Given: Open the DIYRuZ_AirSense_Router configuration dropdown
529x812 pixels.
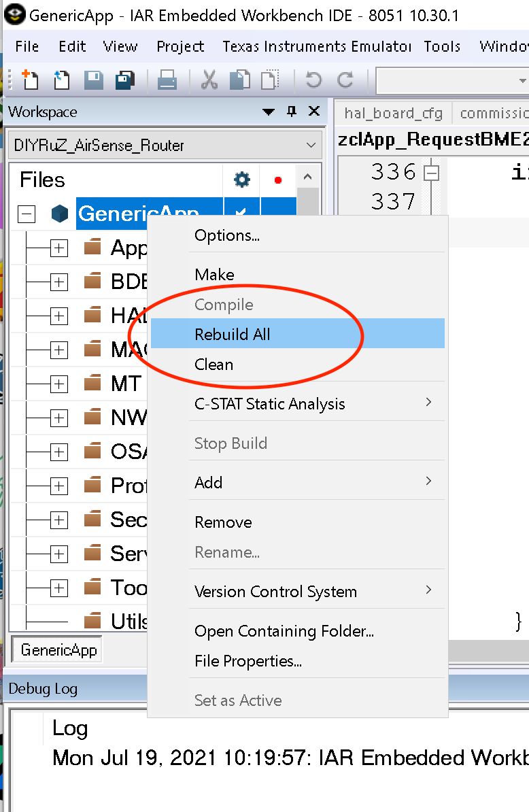Looking at the screenshot, I should 166,146.
